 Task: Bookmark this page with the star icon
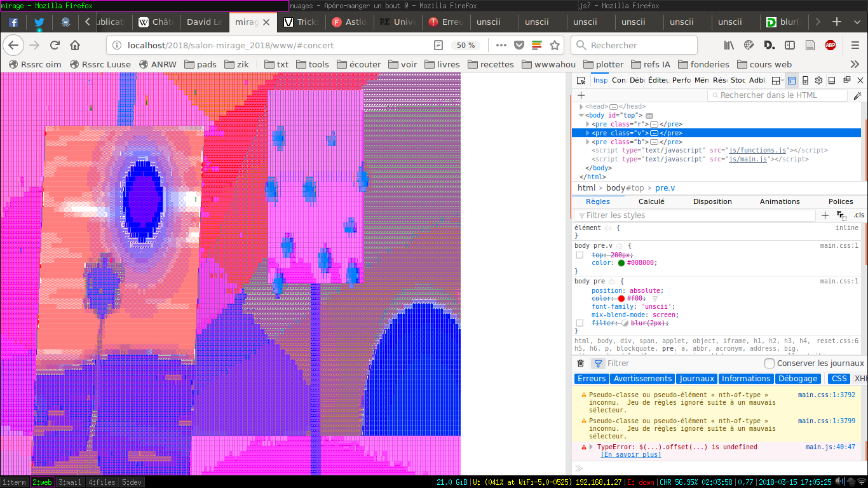pyautogui.click(x=555, y=45)
